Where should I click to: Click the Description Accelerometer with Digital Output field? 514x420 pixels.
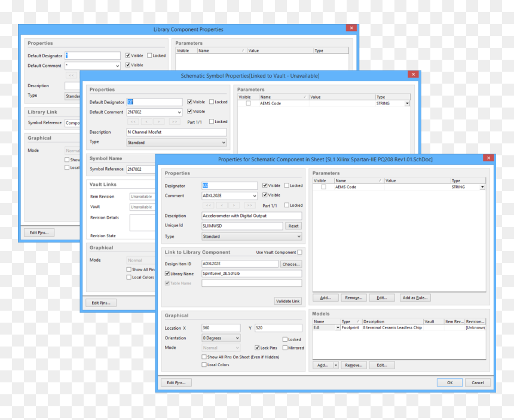click(x=252, y=216)
